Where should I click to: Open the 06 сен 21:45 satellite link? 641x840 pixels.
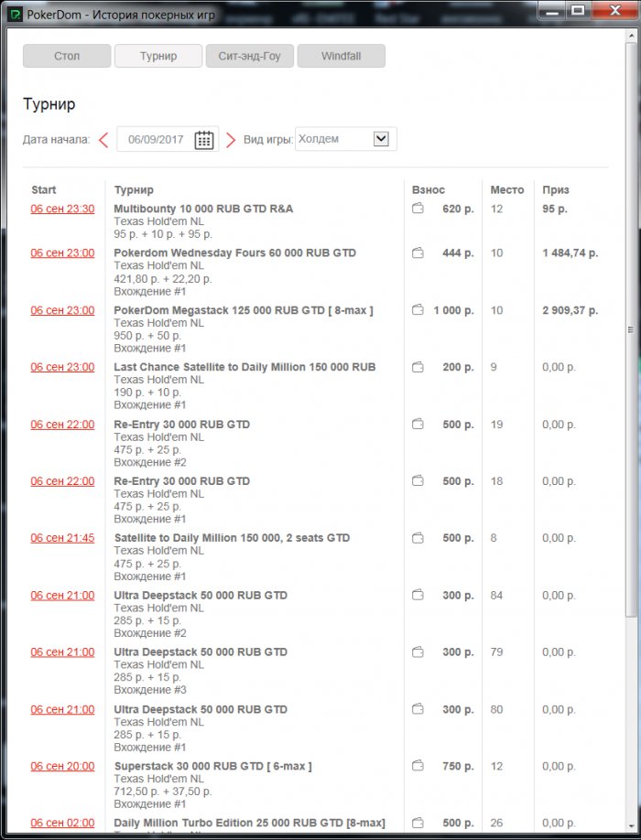point(62,538)
